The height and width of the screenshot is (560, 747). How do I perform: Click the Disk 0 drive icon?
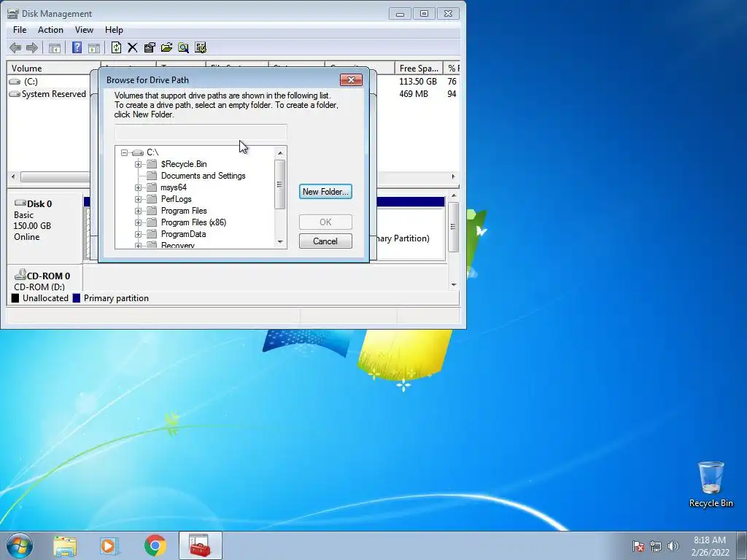[20, 203]
